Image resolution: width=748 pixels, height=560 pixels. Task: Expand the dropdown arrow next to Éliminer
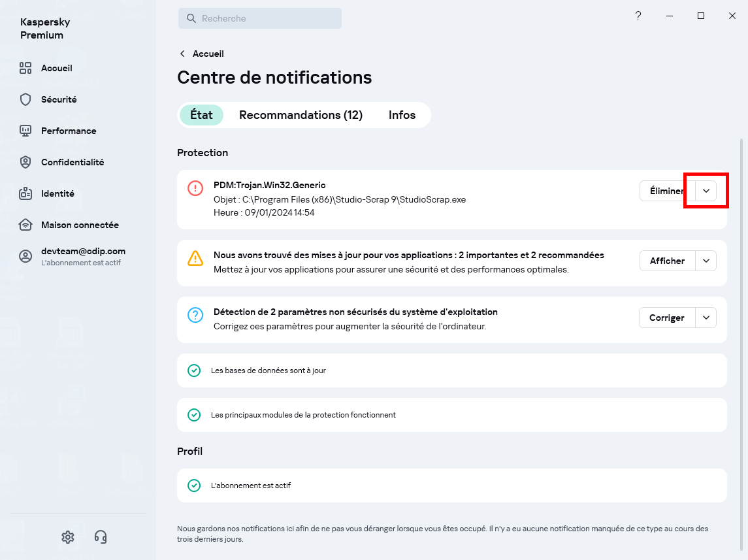point(706,191)
